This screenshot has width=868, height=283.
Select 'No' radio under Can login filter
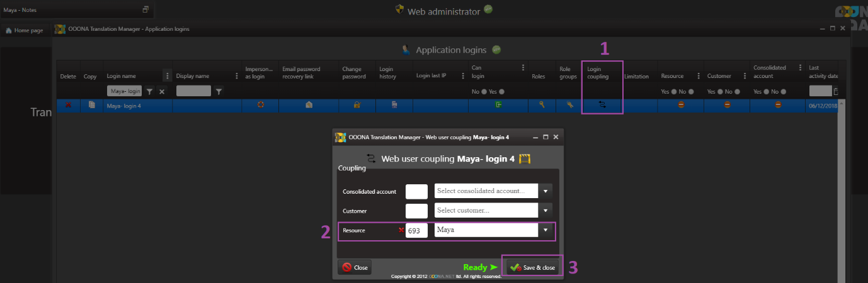tap(484, 91)
